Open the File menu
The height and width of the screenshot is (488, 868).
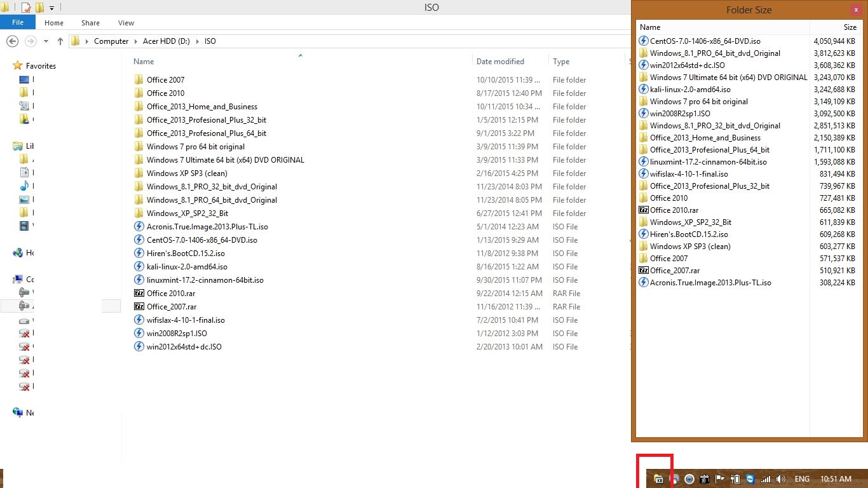pyautogui.click(x=18, y=23)
